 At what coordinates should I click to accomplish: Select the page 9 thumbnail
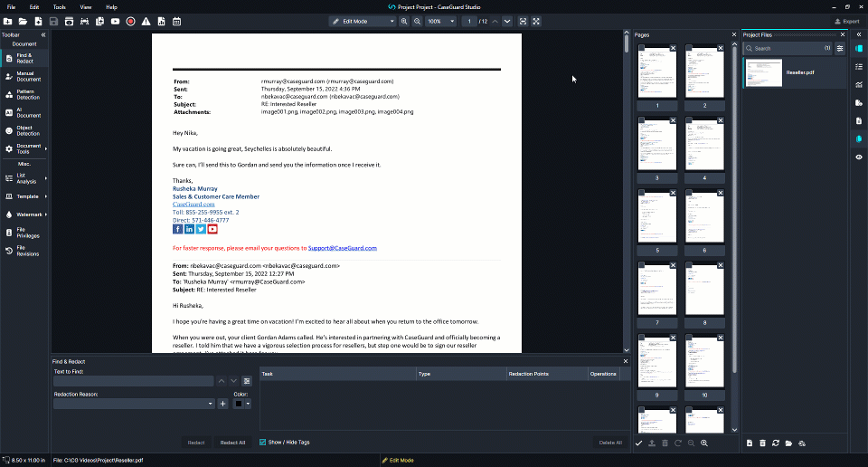[657, 360]
